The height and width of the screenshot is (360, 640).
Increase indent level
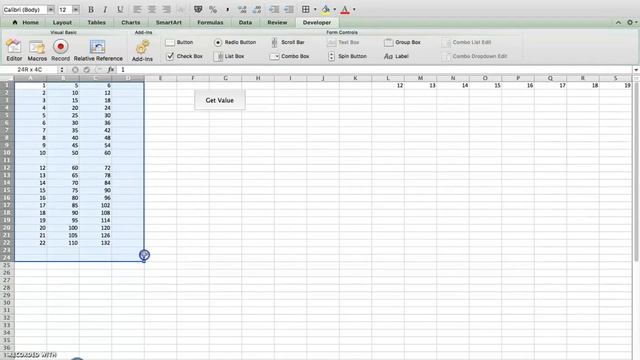[289, 9]
